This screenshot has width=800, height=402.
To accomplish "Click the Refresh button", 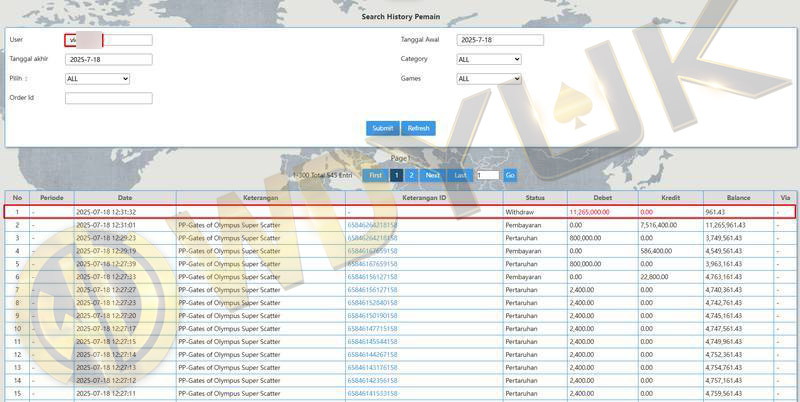I will 418,128.
